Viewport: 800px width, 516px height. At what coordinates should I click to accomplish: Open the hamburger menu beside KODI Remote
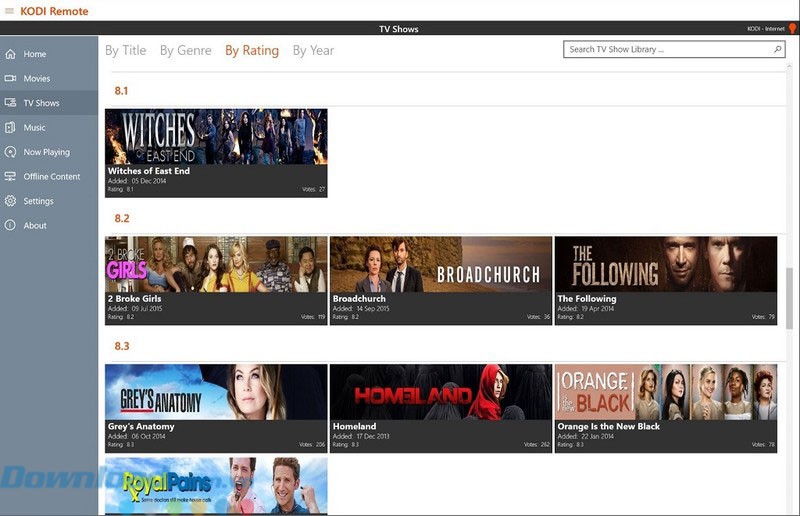click(9, 11)
